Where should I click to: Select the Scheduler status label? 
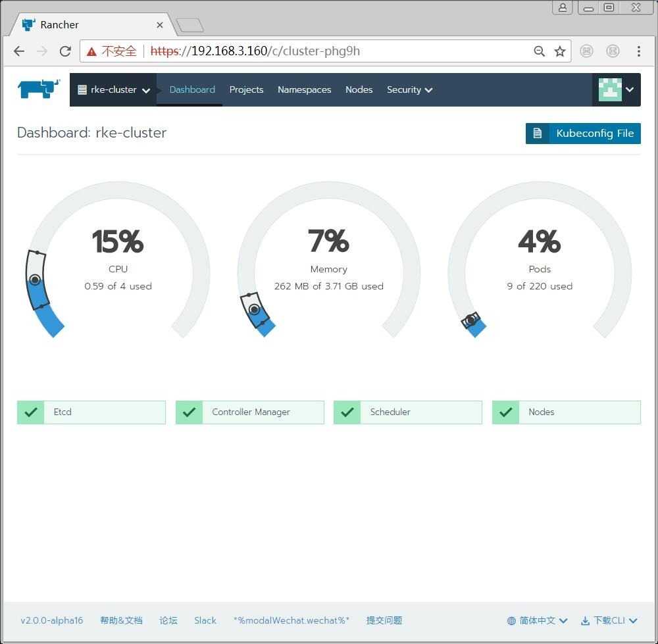coord(390,412)
